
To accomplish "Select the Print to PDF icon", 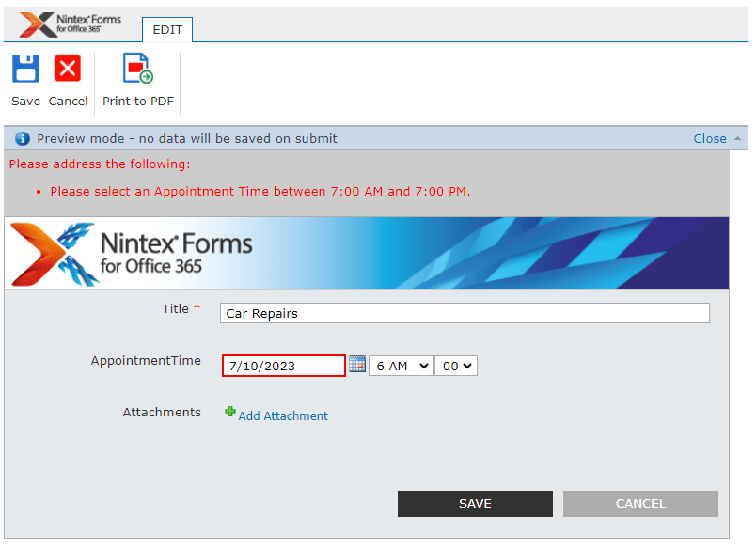I will point(137,69).
